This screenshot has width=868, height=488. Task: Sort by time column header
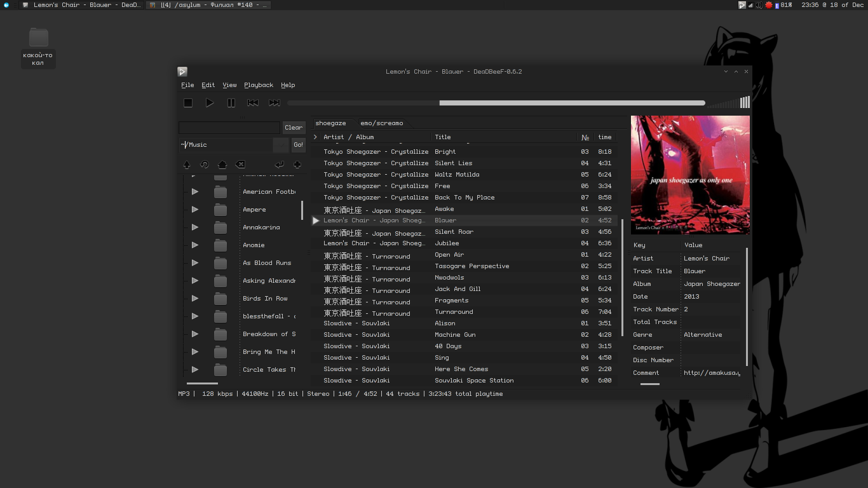pos(605,137)
